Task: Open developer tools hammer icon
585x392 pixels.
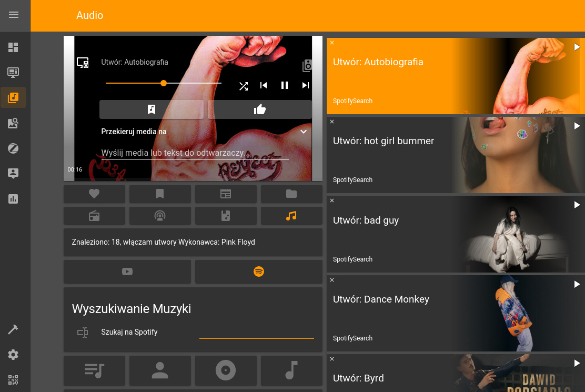Action: [13, 329]
